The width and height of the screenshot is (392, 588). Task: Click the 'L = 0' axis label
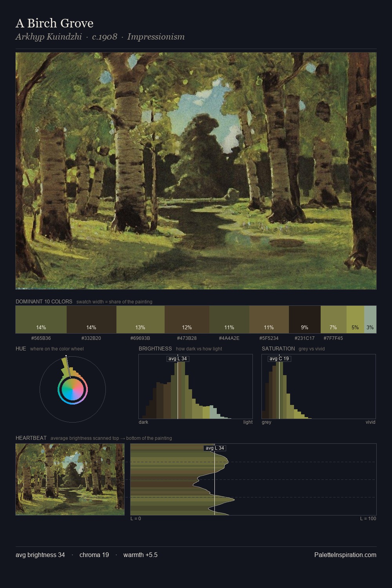(x=136, y=519)
